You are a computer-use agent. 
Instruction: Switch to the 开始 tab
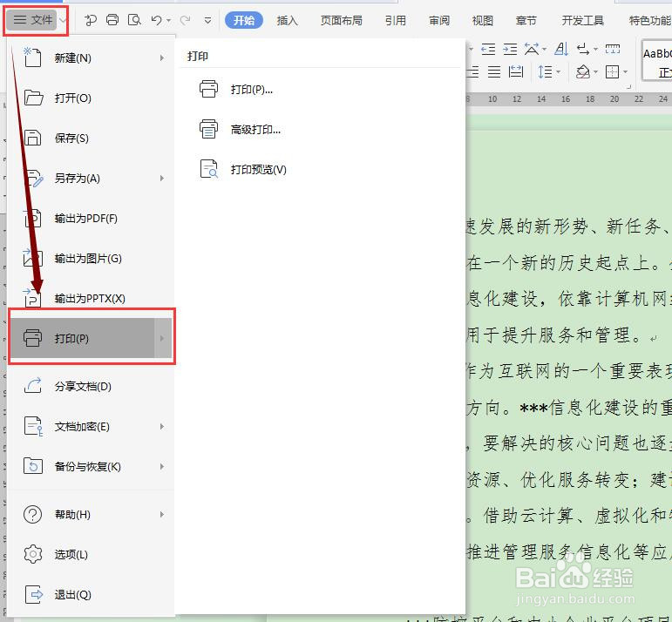click(244, 20)
